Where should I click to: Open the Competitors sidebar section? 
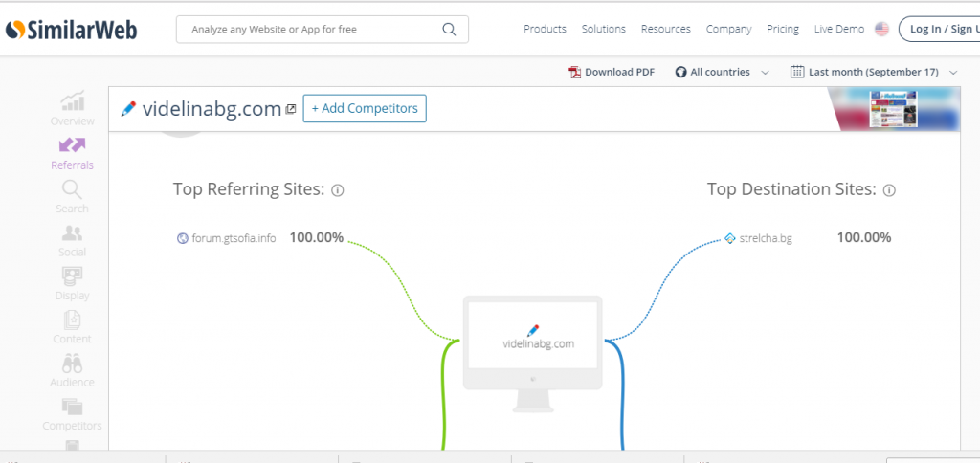click(x=73, y=414)
